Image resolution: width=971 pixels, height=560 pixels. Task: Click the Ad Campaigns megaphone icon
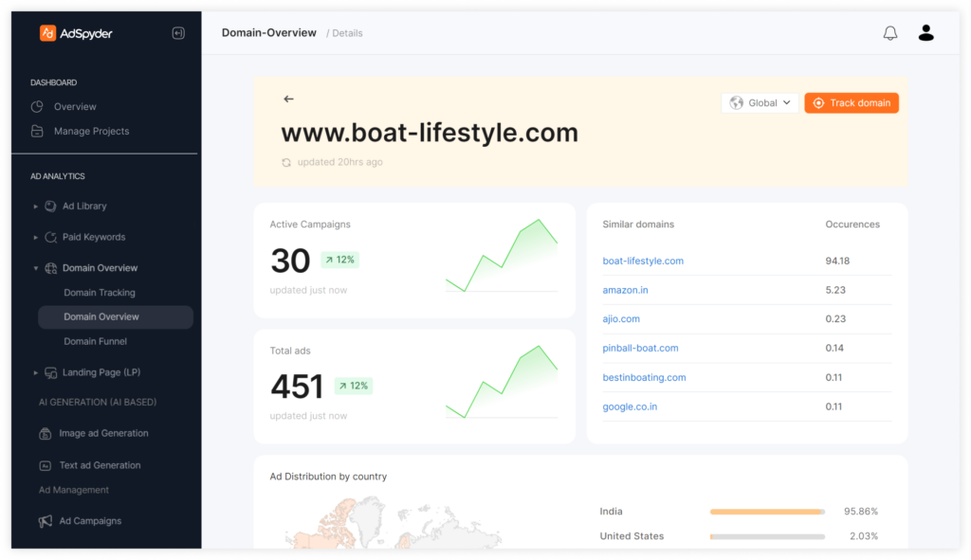tap(46, 521)
